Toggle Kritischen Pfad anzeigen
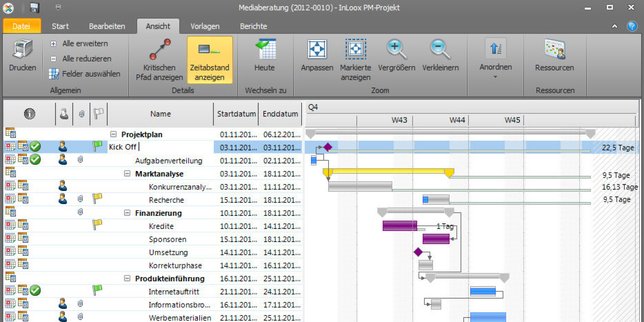Screen dimensions: 644x322 click(x=159, y=59)
